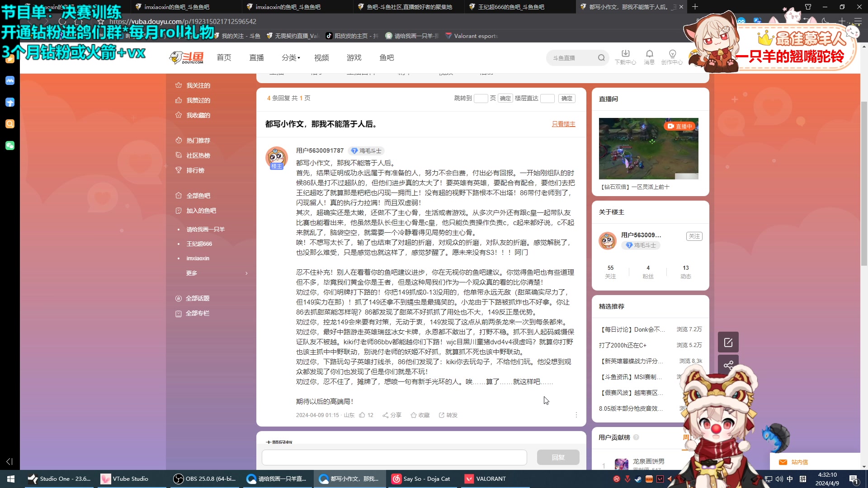
Task: Open the live stream thumbnail in 直播间
Action: coord(648,149)
